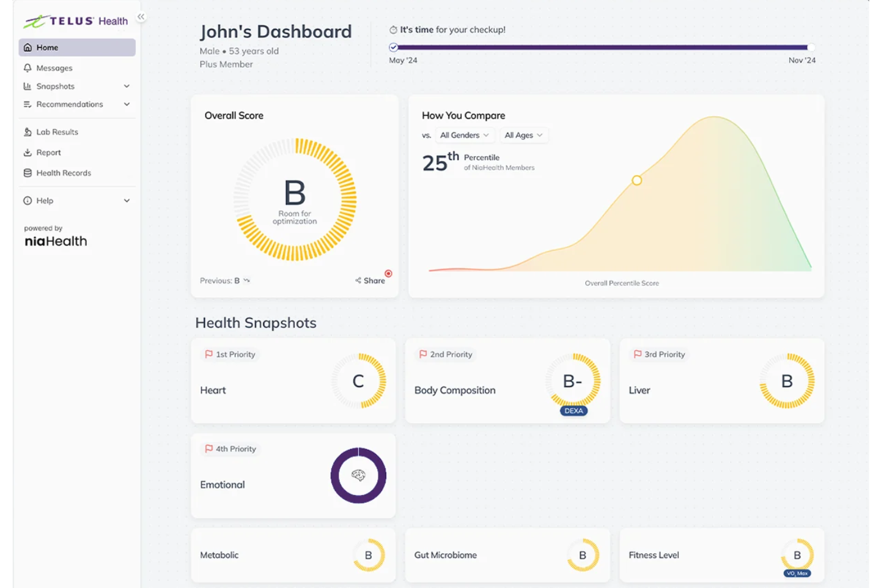882x588 pixels.
Task: Click the Home house icon
Action: click(27, 48)
